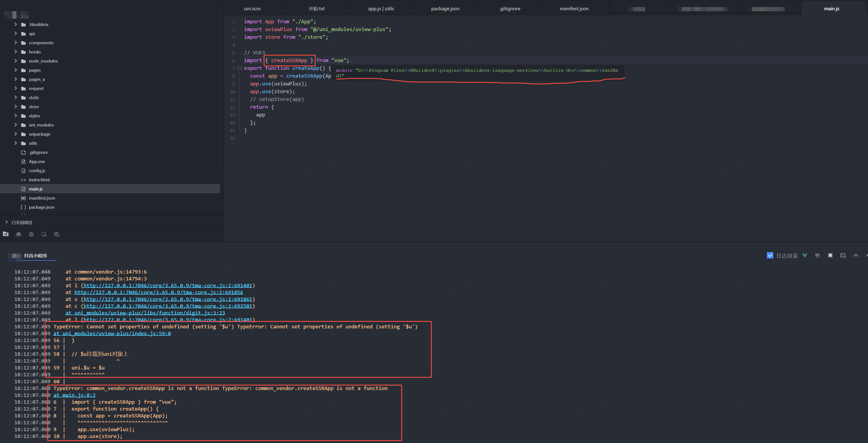Click the App.vue file icon
Screen dimensions: 868x443
point(23,161)
